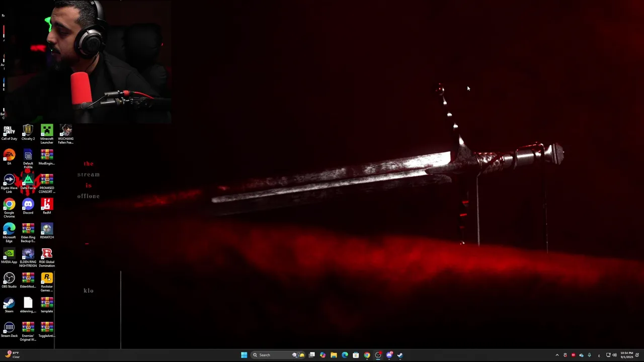
Task: Open the Steam desktop shortcut
Action: click(9, 305)
